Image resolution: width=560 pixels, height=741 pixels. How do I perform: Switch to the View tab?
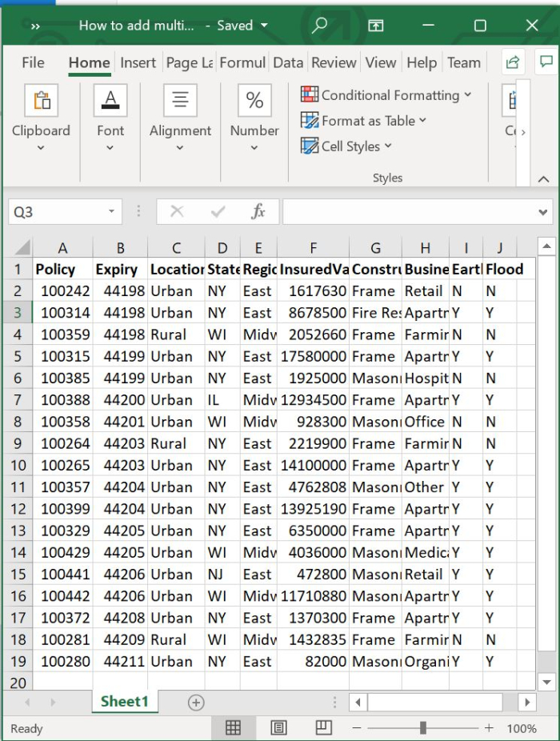click(381, 62)
